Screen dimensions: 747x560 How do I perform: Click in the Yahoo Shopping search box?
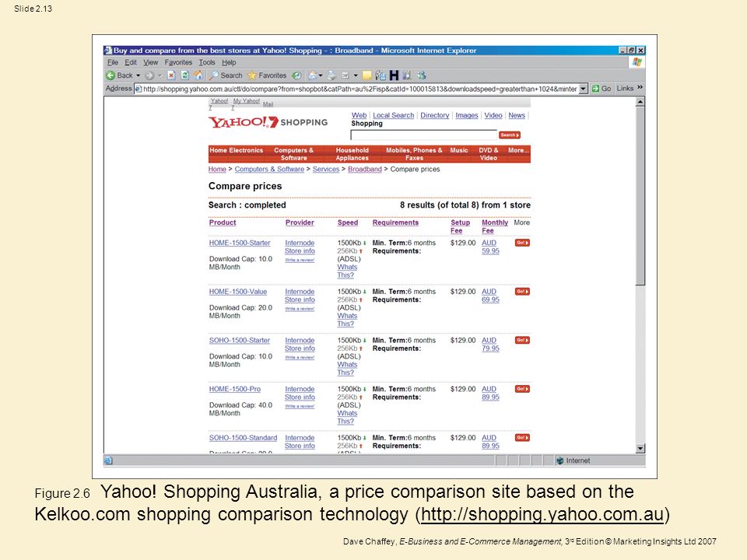click(423, 135)
